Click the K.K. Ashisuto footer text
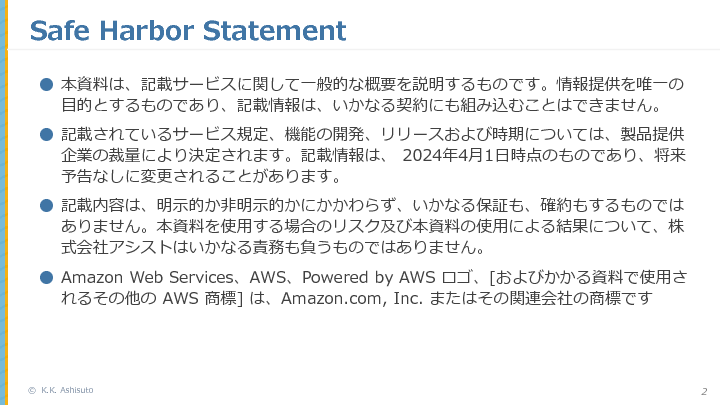Screen dimensions: 720x405 [67, 390]
